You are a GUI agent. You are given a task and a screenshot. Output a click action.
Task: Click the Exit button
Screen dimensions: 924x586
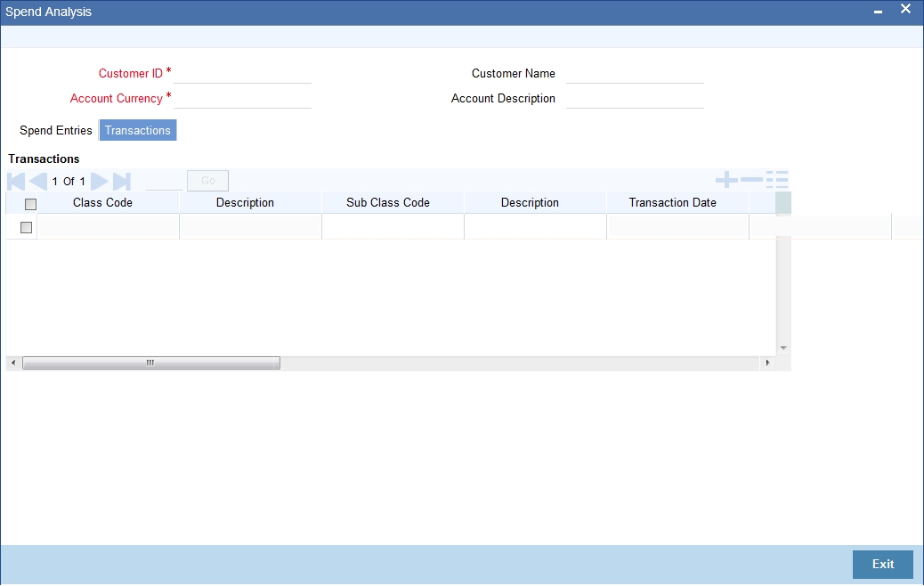click(883, 565)
